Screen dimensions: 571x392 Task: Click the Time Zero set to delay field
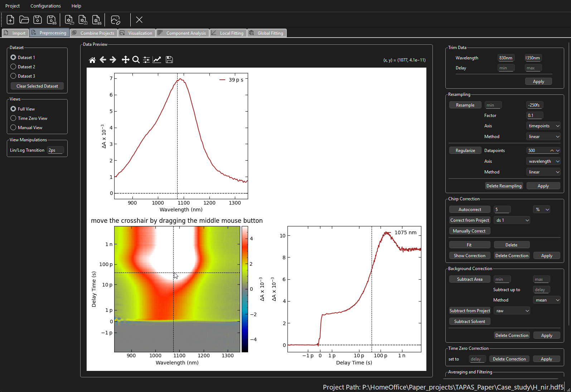pos(477,359)
